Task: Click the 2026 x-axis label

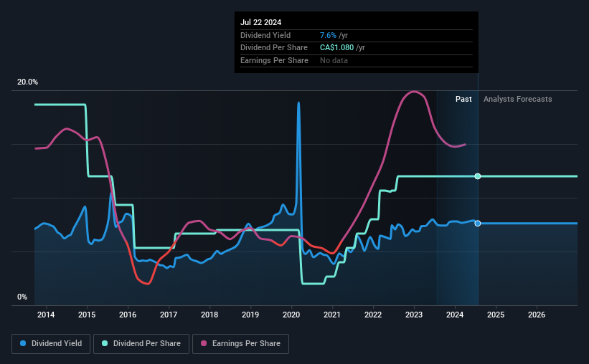Action: 537,315
